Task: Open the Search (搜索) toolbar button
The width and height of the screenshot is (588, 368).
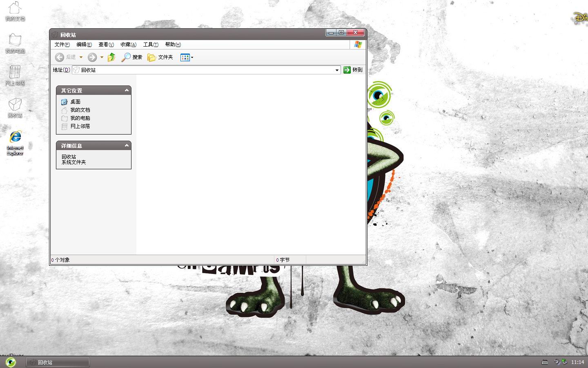Action: tap(131, 57)
